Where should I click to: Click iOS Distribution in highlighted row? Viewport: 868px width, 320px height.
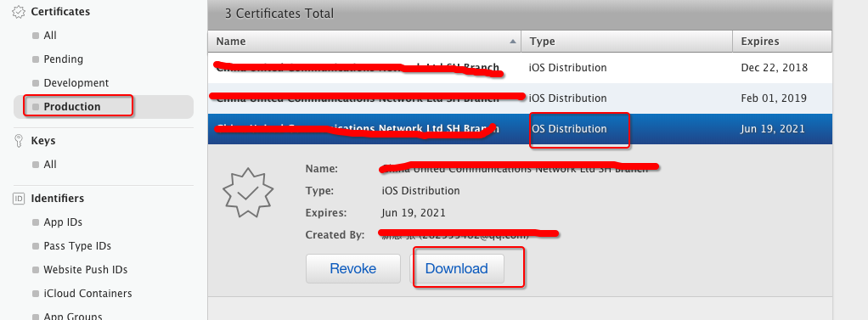(x=568, y=129)
